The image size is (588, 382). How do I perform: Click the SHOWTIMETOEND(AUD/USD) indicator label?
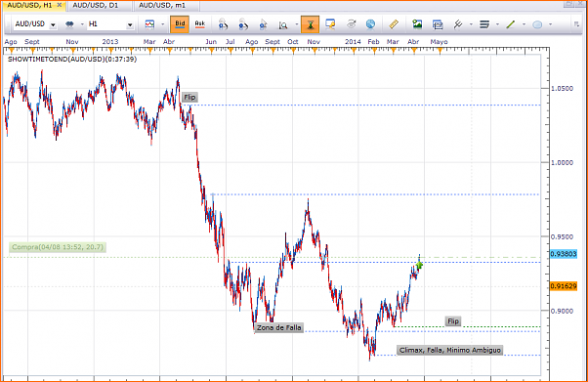72,59
